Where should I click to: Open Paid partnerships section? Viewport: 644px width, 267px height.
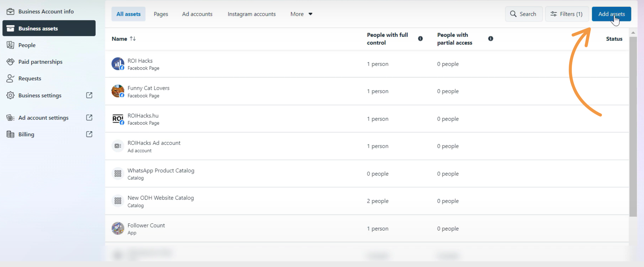(x=49, y=62)
